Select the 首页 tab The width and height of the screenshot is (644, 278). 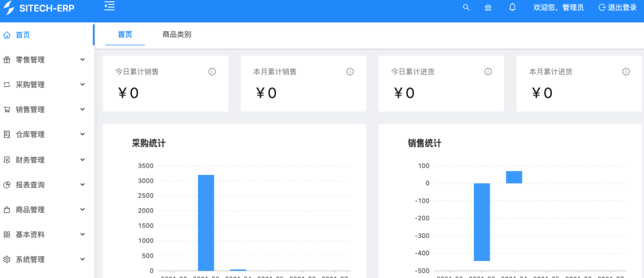click(125, 34)
